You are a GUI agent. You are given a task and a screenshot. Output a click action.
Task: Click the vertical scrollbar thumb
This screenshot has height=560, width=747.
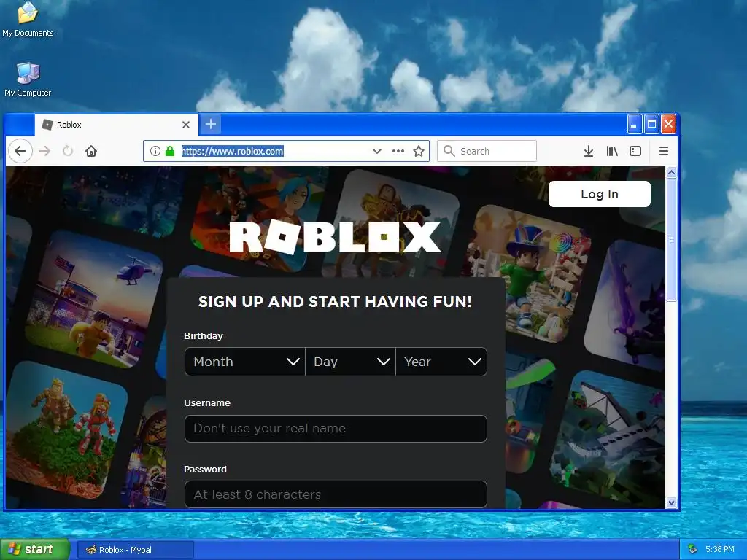click(x=671, y=239)
